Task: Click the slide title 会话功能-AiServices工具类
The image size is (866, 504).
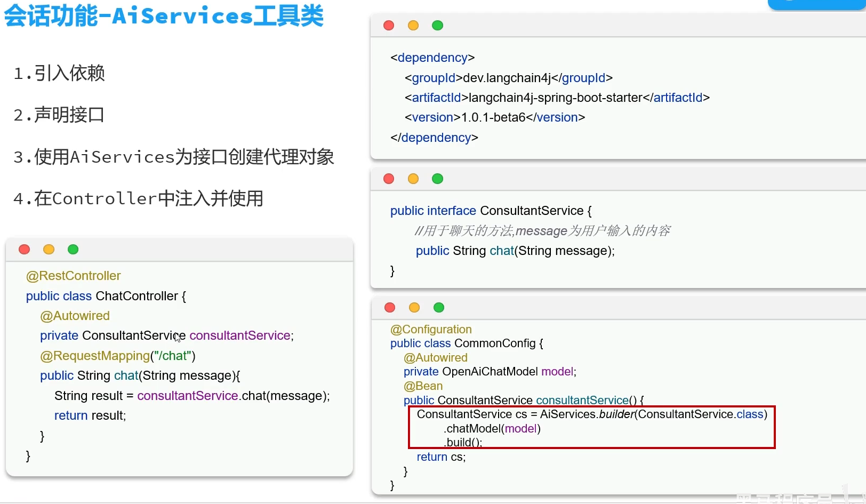Action: tap(163, 16)
